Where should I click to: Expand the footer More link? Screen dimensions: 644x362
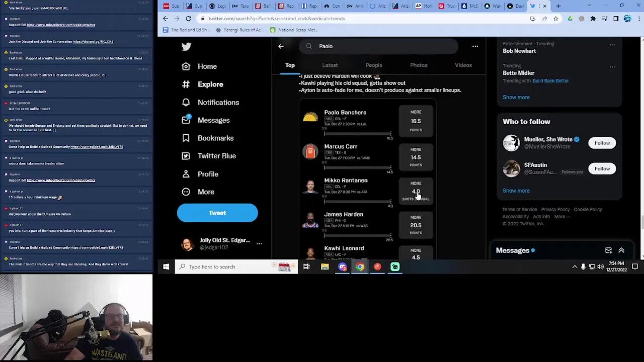pyautogui.click(x=561, y=217)
